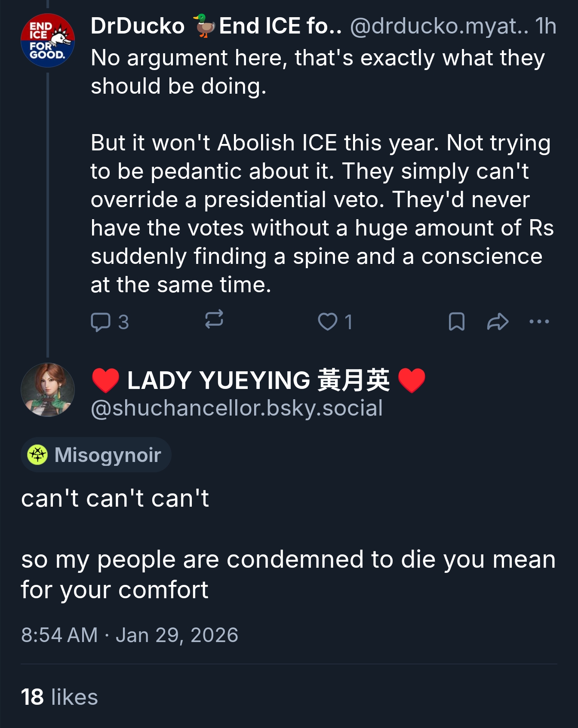Click the reply comment bubble icon

[x=101, y=322]
